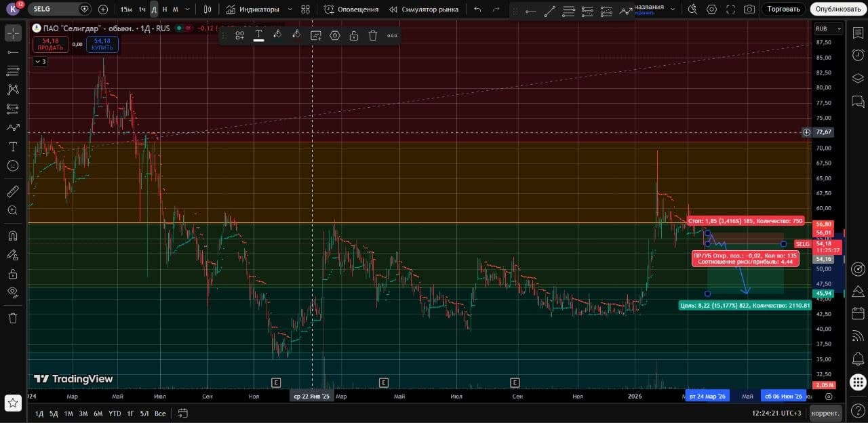
Task: Open the Indicators (Индикаторы) panel
Action: point(253,9)
